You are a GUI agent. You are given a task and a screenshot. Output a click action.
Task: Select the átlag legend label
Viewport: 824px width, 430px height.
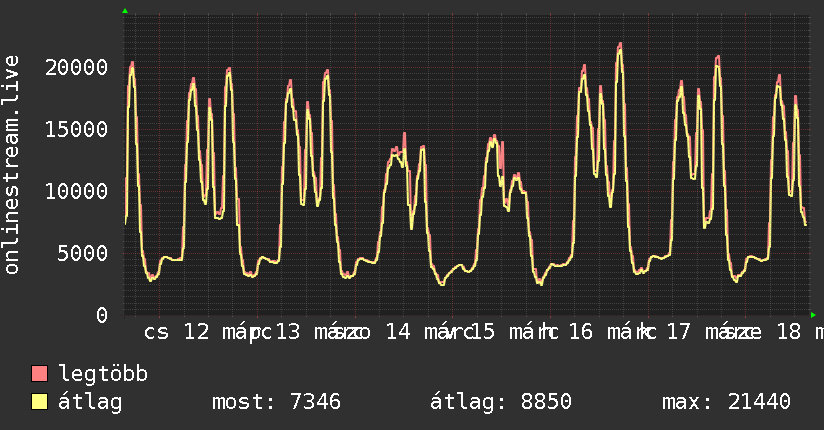click(x=90, y=402)
